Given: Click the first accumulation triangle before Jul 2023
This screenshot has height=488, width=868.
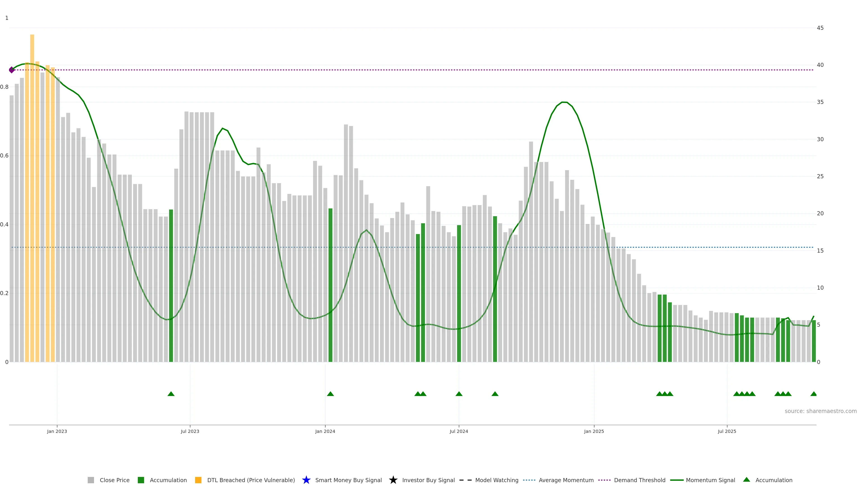Looking at the screenshot, I should pyautogui.click(x=171, y=394).
